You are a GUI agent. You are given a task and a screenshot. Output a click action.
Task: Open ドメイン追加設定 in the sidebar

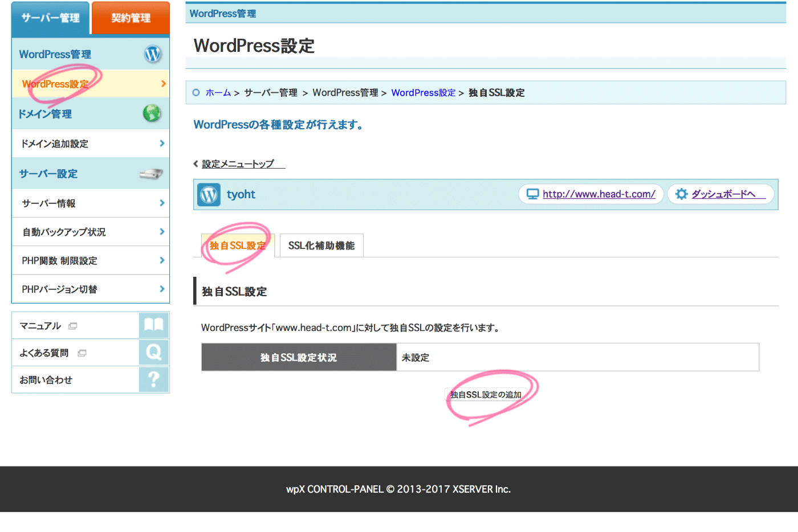91,144
